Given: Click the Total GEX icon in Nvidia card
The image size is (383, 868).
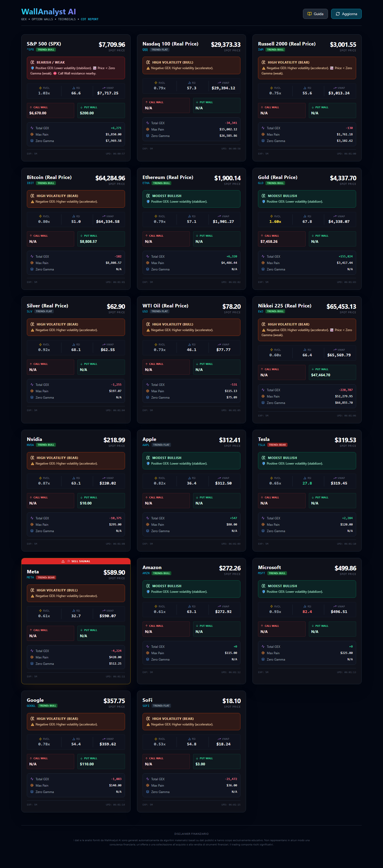Looking at the screenshot, I should pos(32,518).
